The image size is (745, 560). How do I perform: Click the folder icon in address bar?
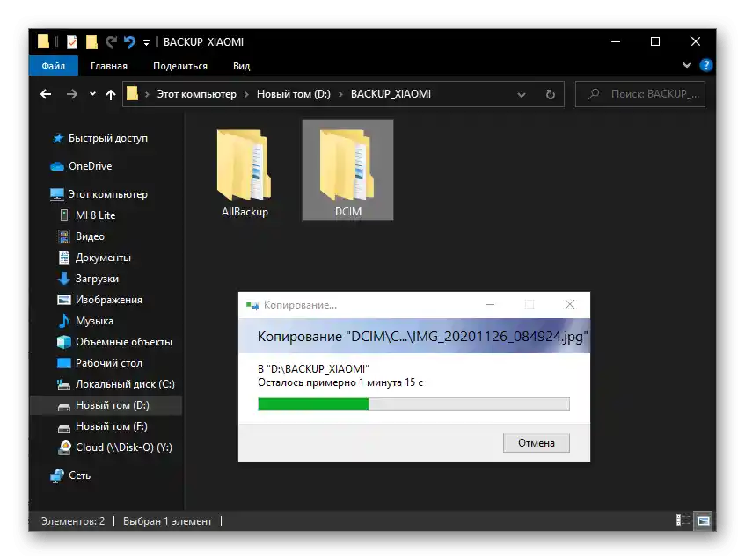[132, 94]
